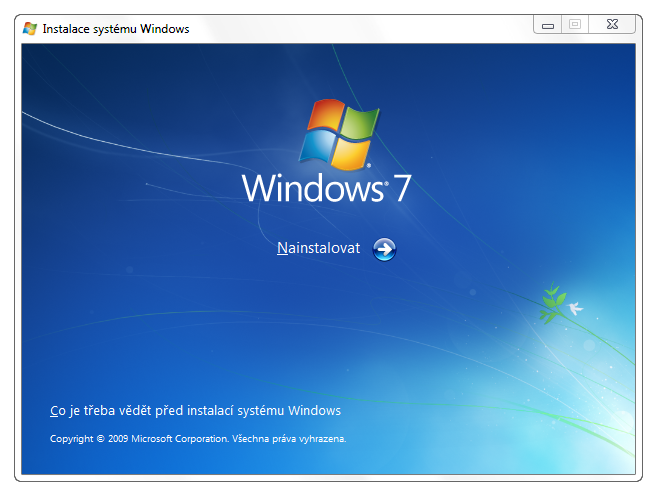
Task: Click the 'Instalace systému Windows' title text
Action: tap(116, 29)
